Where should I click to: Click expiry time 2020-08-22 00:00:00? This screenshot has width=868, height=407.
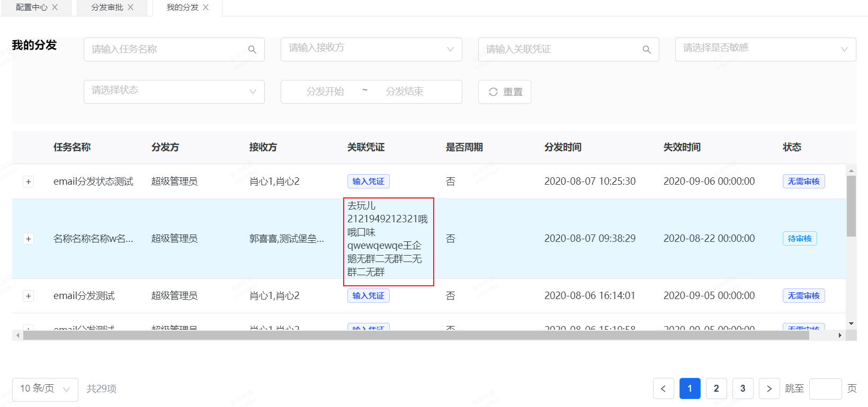pos(709,239)
